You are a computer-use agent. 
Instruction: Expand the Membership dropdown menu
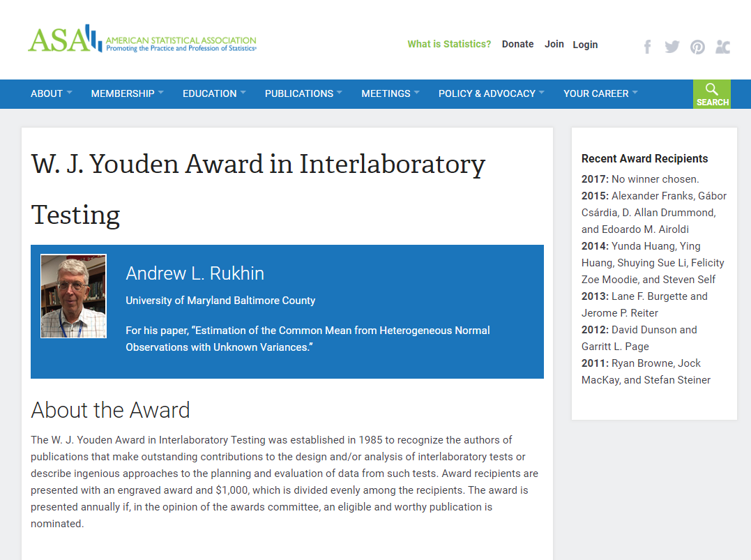point(127,93)
